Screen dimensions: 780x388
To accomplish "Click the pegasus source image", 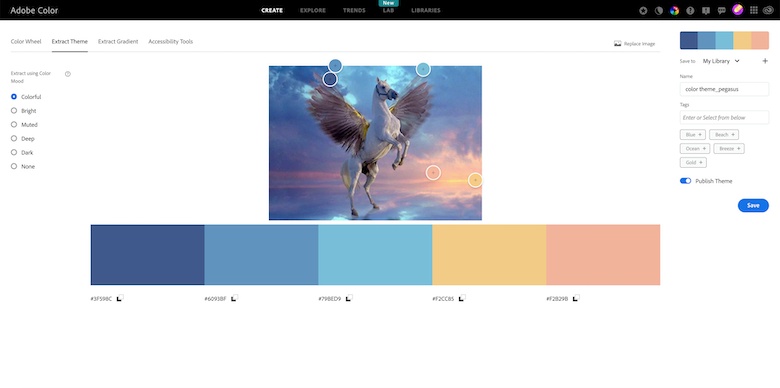I will coord(375,143).
